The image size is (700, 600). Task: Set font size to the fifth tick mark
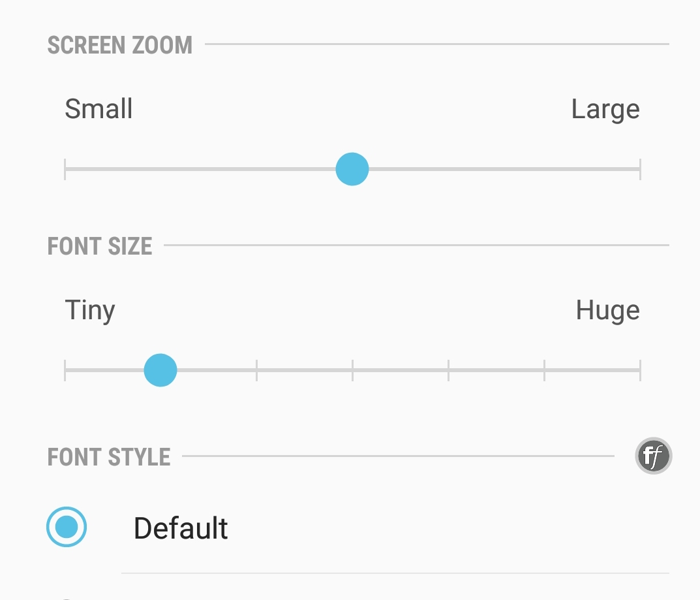(x=448, y=370)
